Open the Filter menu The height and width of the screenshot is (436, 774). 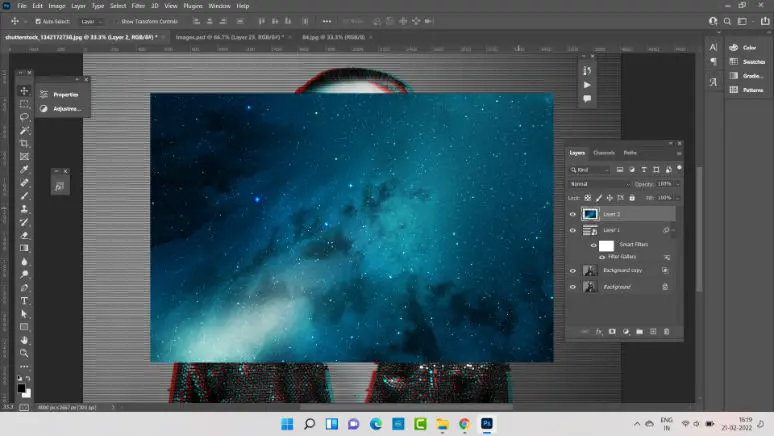pos(138,6)
